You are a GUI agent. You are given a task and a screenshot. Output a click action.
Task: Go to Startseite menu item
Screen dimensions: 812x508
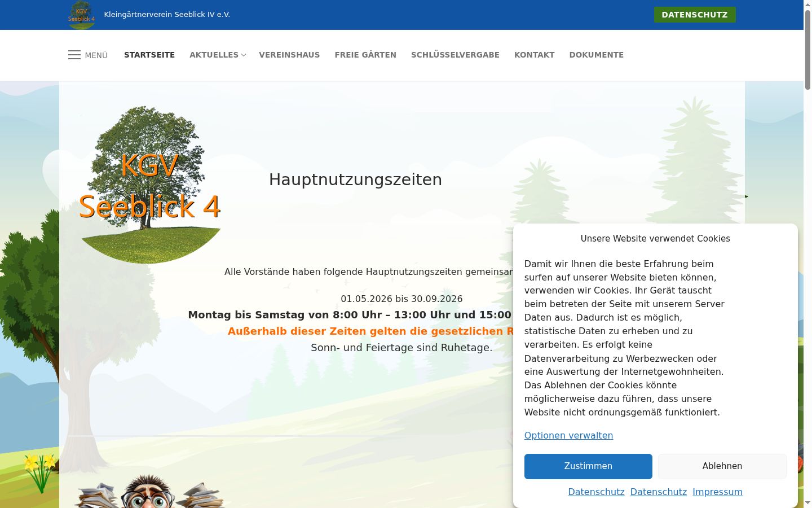coord(149,55)
